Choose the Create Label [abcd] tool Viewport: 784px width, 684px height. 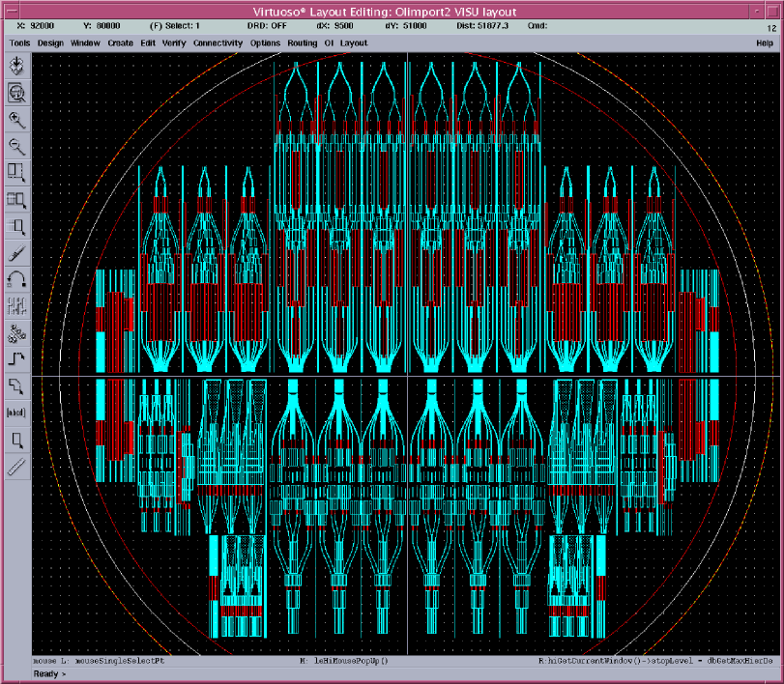tap(16, 413)
